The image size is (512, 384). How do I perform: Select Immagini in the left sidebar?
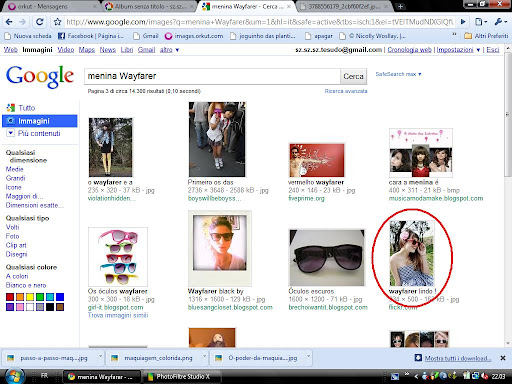[40, 121]
